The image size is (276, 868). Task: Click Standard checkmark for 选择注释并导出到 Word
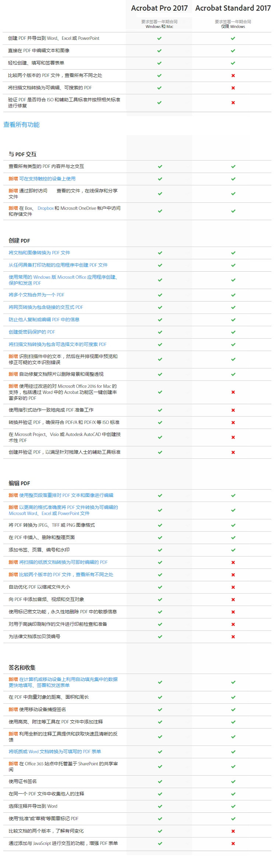(x=233, y=806)
